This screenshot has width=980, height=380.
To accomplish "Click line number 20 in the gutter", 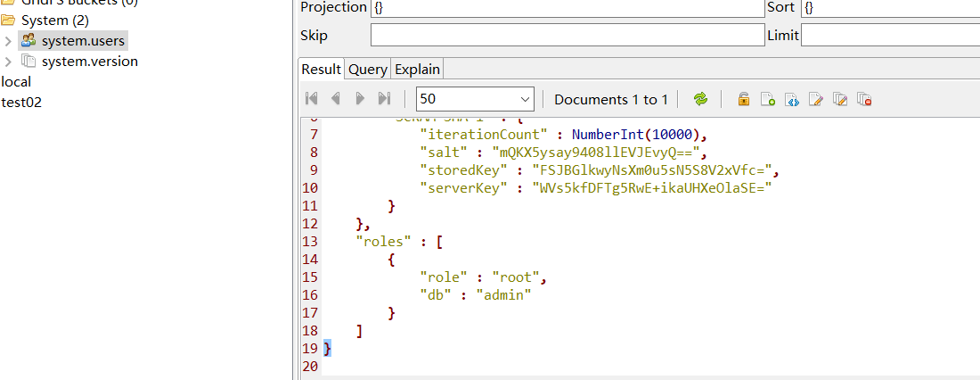I will (x=311, y=367).
